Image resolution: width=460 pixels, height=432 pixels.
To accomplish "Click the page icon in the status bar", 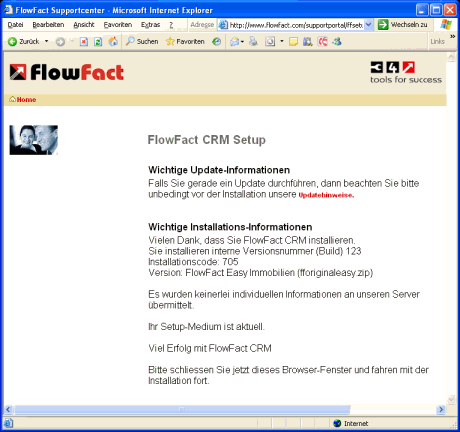I will pos(8,423).
